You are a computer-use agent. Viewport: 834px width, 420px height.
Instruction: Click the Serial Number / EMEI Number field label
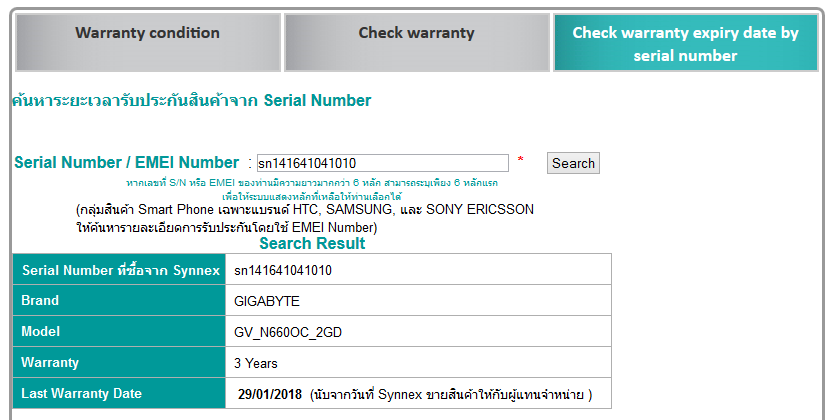(x=126, y=162)
